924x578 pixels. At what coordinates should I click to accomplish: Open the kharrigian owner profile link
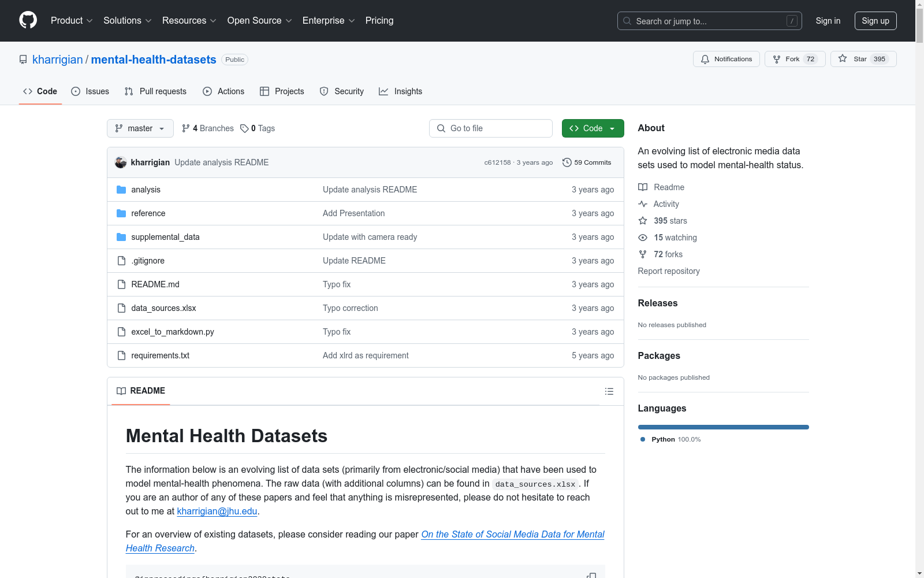tap(58, 60)
